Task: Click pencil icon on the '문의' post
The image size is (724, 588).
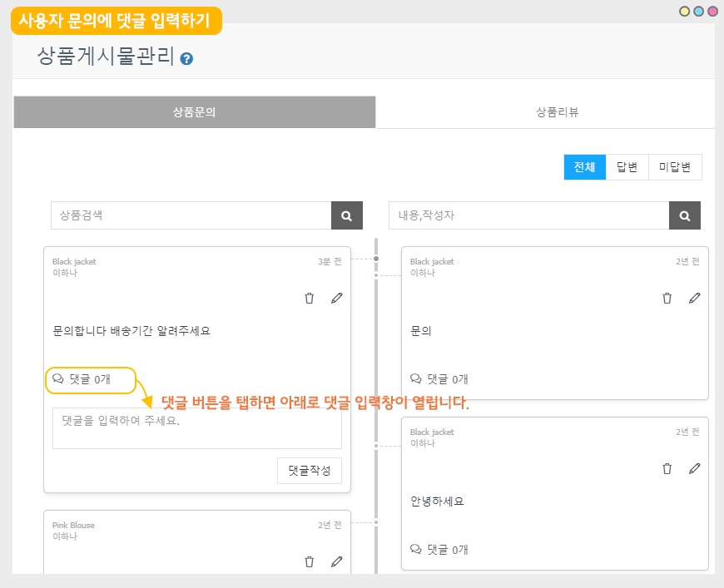Action: point(694,298)
